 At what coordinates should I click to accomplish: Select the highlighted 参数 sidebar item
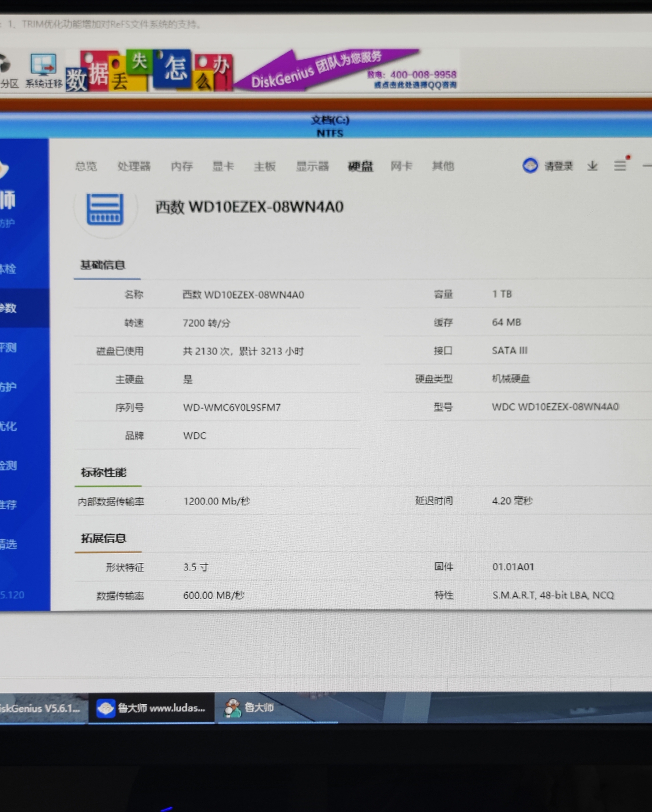pyautogui.click(x=24, y=308)
